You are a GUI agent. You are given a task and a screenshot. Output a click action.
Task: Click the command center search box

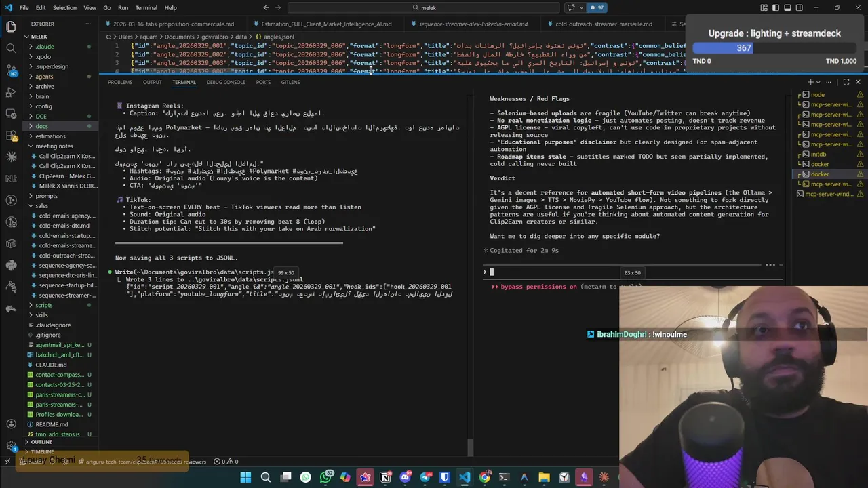[424, 8]
